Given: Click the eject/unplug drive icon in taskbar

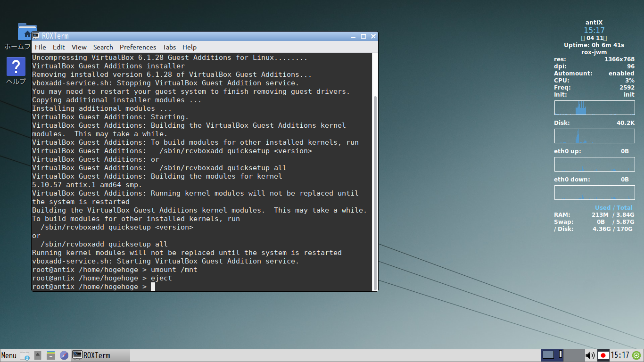Looking at the screenshot, I should tap(38, 355).
